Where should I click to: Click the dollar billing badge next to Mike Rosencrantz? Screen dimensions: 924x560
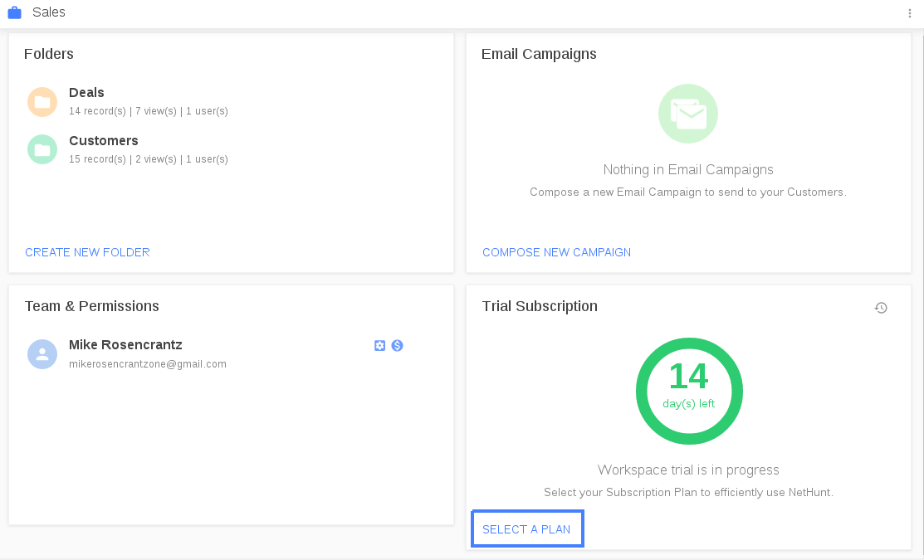(x=397, y=346)
